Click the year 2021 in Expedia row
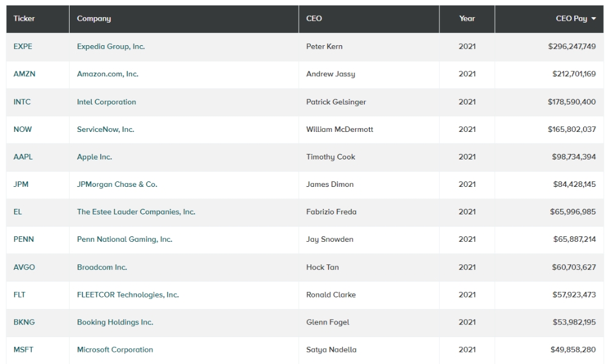611x364 pixels. (467, 46)
